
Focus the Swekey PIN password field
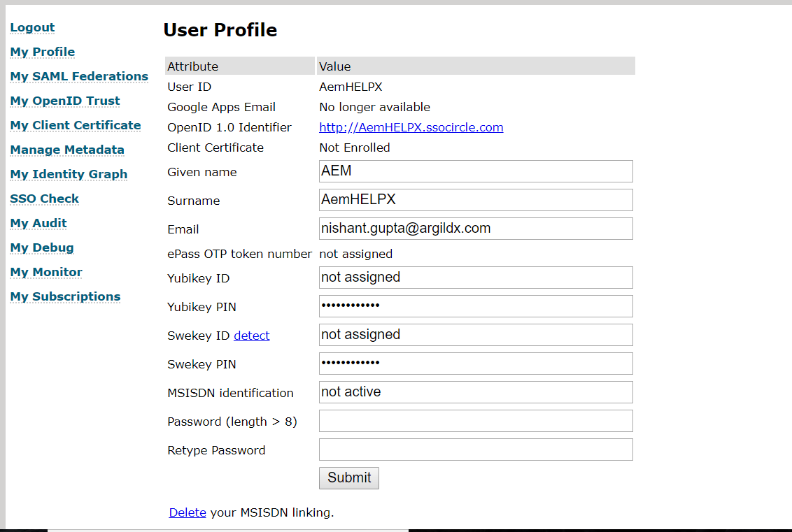pyautogui.click(x=476, y=364)
